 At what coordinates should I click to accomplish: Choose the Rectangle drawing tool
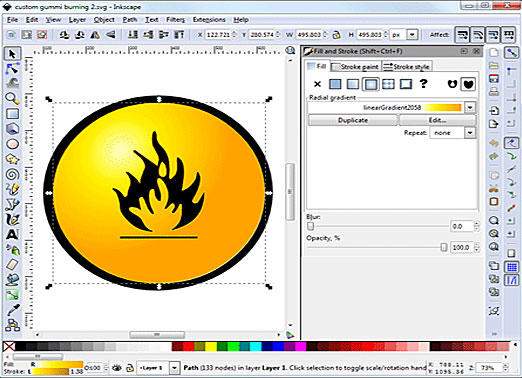pos(13,114)
